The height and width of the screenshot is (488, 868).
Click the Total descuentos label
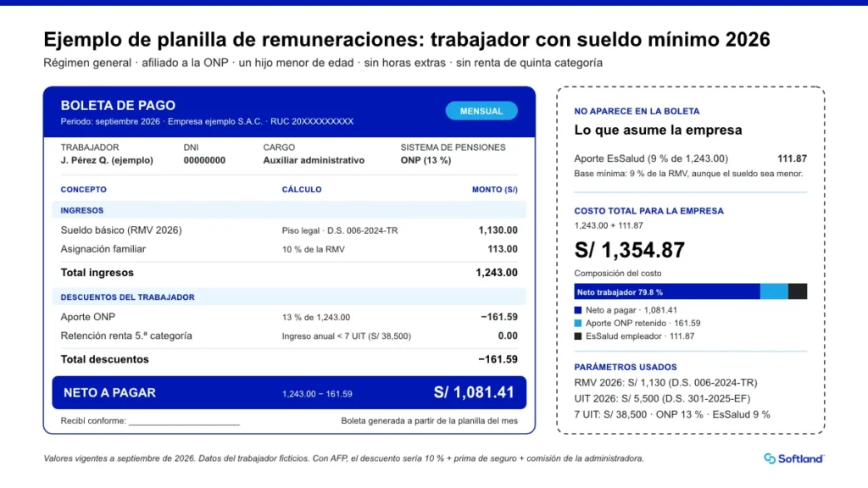click(104, 359)
